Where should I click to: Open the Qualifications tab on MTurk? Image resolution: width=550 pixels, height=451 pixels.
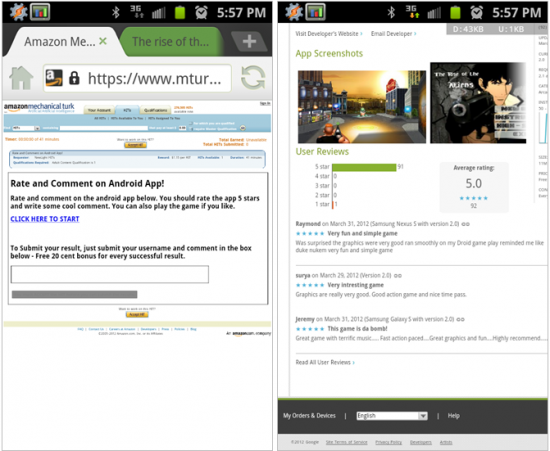pos(155,110)
